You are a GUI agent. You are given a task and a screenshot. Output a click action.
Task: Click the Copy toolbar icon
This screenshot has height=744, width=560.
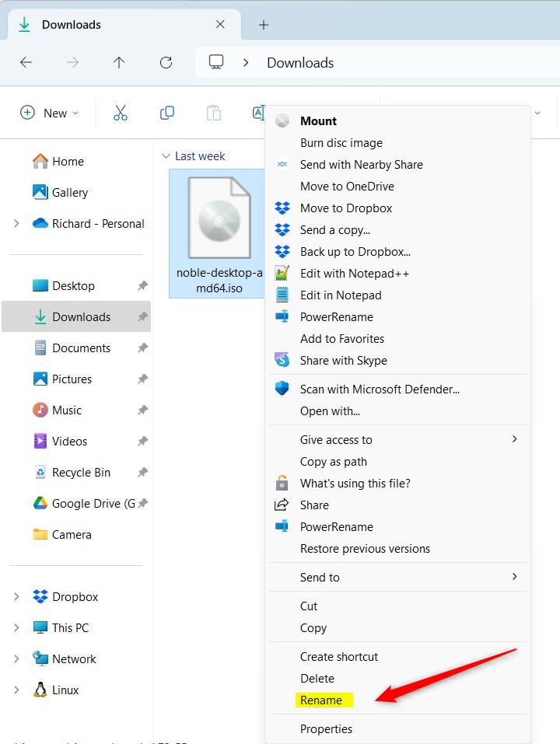click(167, 113)
